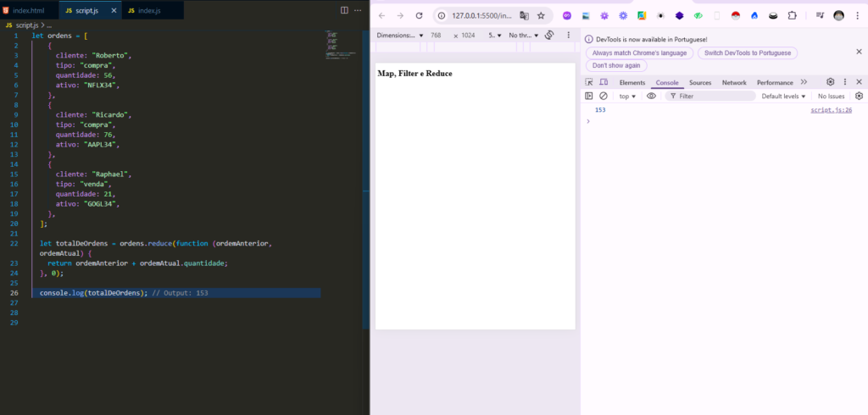Open the script.js:26 source link
Image resolution: width=868 pixels, height=415 pixels.
tap(831, 110)
